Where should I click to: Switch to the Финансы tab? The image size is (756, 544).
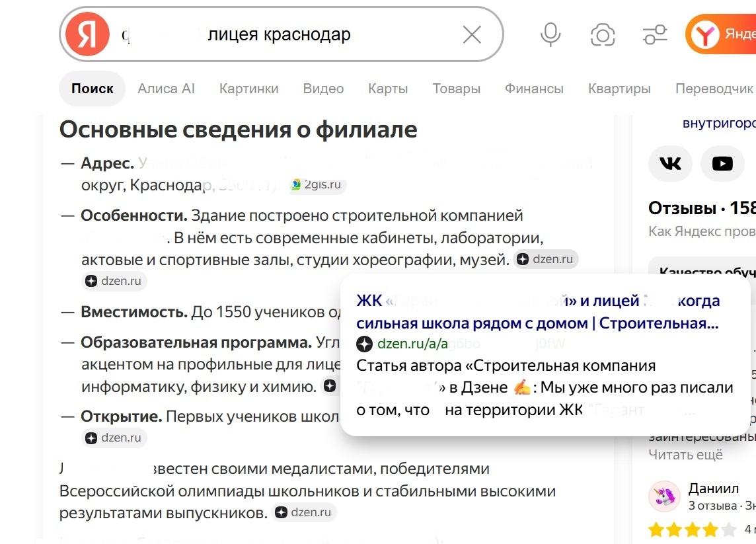coord(534,89)
